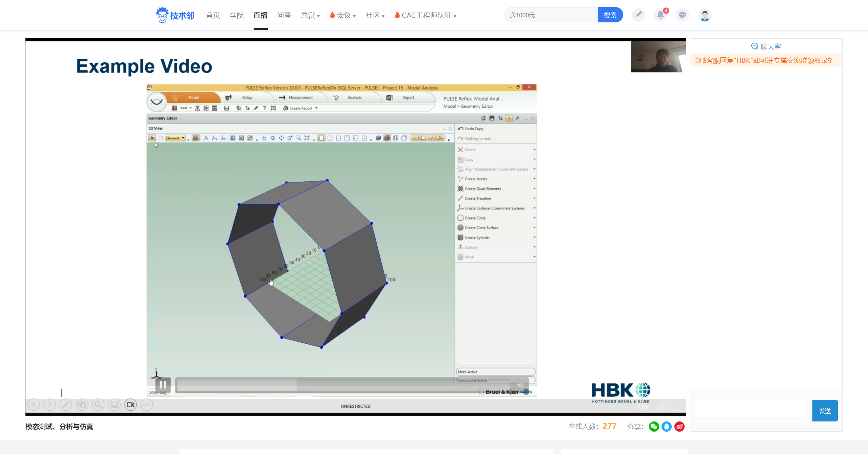Click the blue 搜索 search button
Viewport: 868px width, 454px height.
tap(610, 15)
